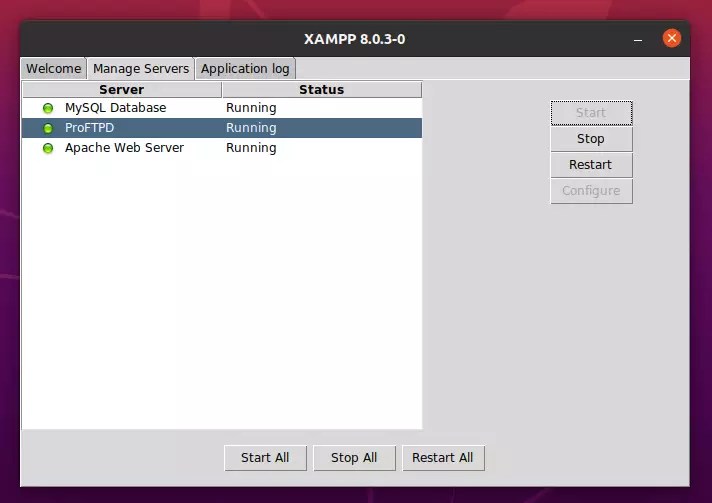Click the Restart All button
712x503 pixels.
(x=443, y=458)
